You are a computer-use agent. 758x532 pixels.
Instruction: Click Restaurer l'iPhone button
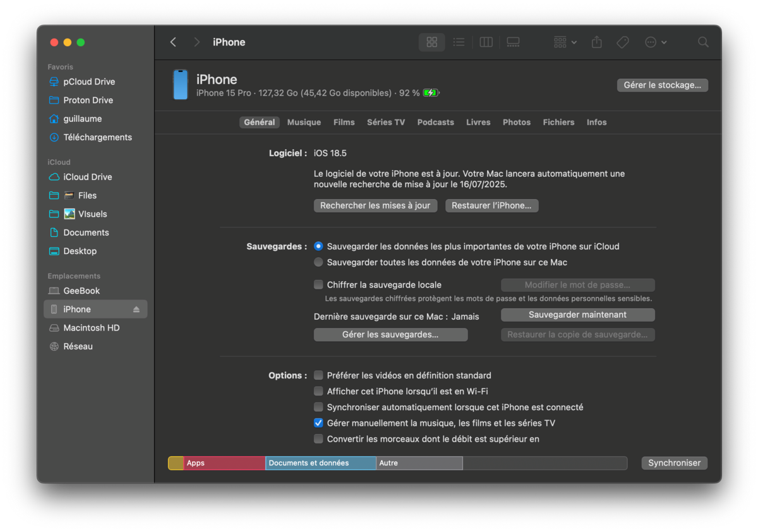coord(491,206)
